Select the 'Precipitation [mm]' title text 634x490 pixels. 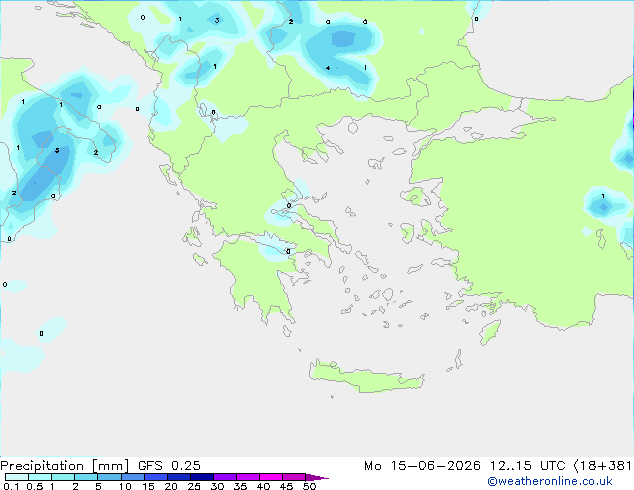pos(64,466)
